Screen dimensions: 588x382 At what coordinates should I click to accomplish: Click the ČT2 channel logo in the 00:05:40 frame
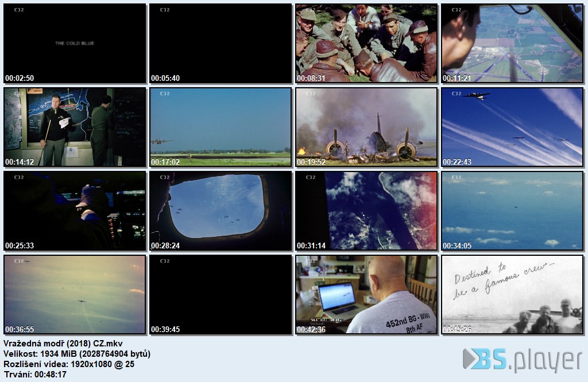pos(165,10)
